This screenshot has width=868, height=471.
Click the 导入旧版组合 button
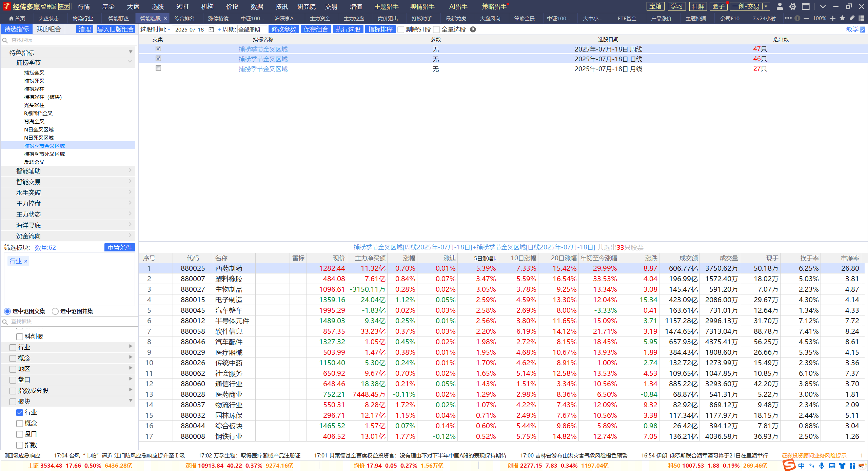115,29
